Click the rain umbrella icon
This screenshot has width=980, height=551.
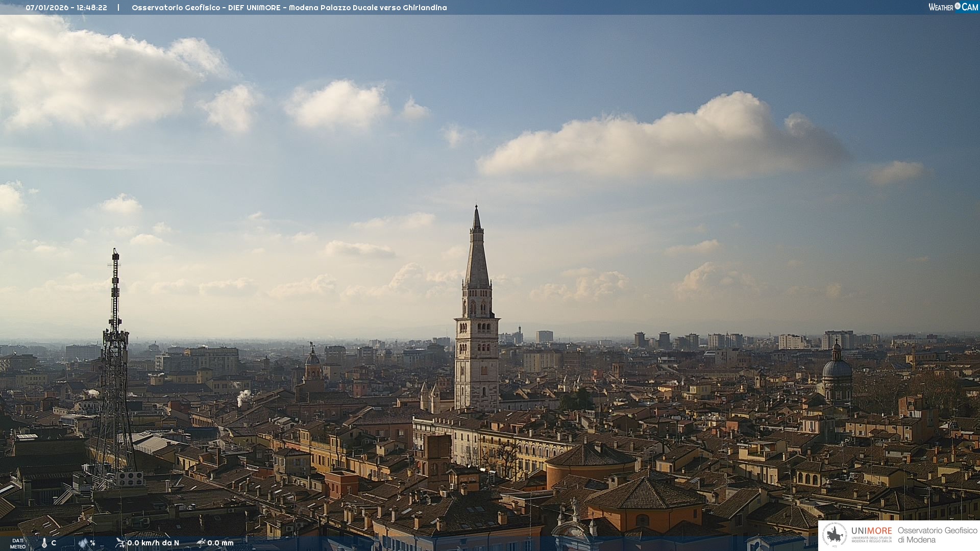201,543
